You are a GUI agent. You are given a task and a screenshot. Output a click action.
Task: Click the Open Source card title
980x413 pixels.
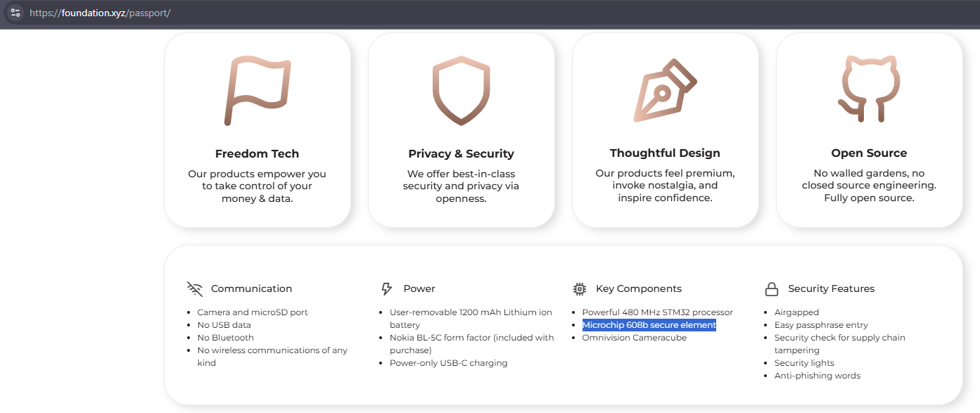click(869, 153)
